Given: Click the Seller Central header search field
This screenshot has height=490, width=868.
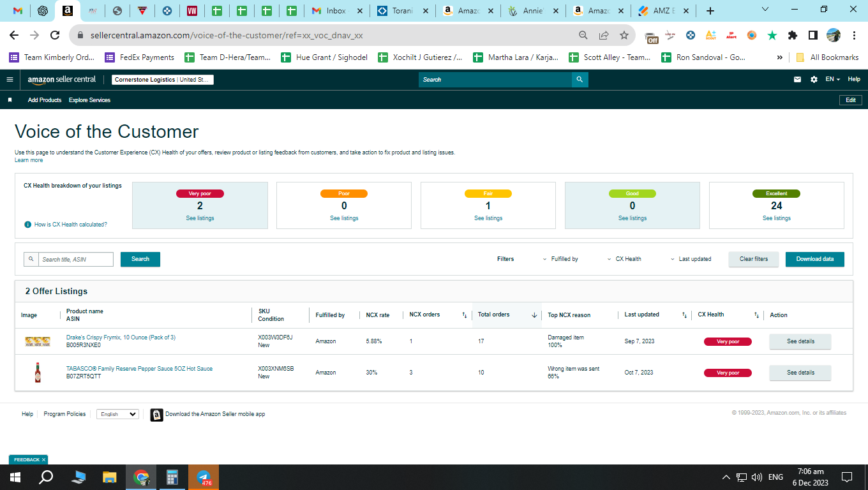Looking at the screenshot, I should (495, 80).
